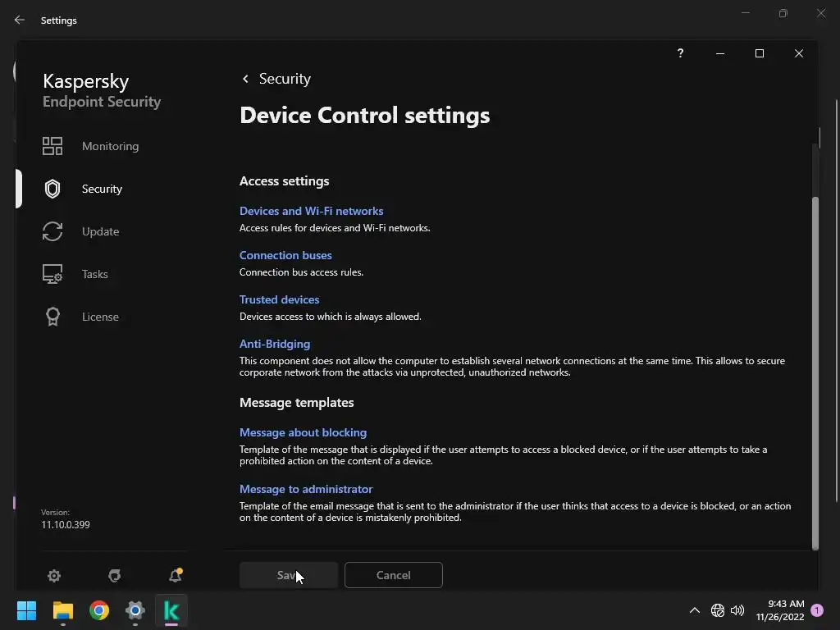
Task: Launch Chrome from taskbar
Action: click(99, 610)
